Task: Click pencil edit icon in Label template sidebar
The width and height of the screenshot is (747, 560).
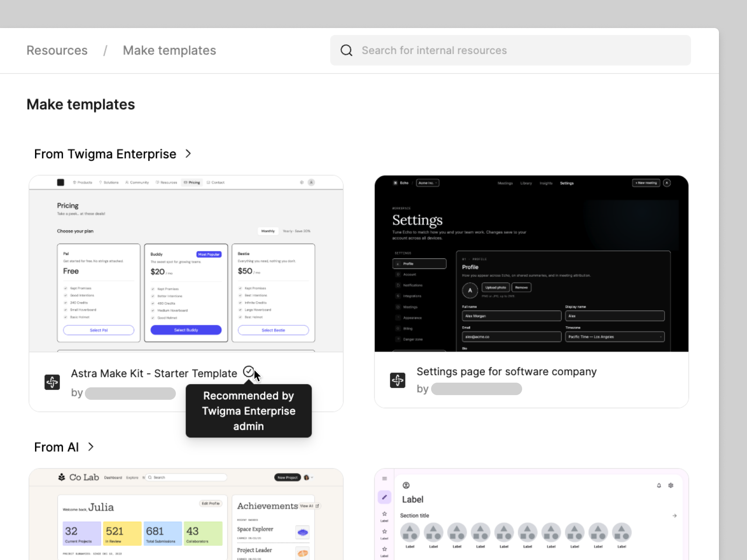Action: click(384, 497)
